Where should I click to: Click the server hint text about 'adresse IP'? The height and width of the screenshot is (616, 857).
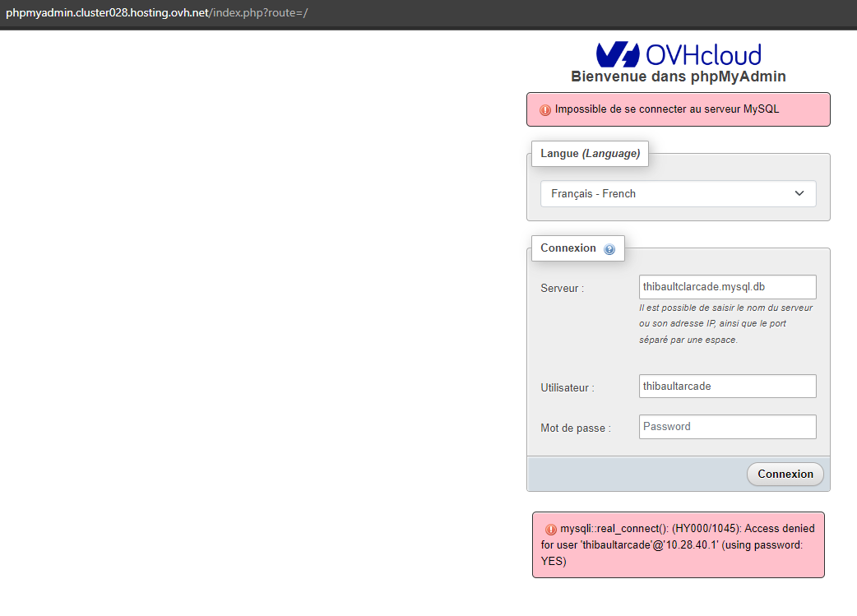point(726,323)
